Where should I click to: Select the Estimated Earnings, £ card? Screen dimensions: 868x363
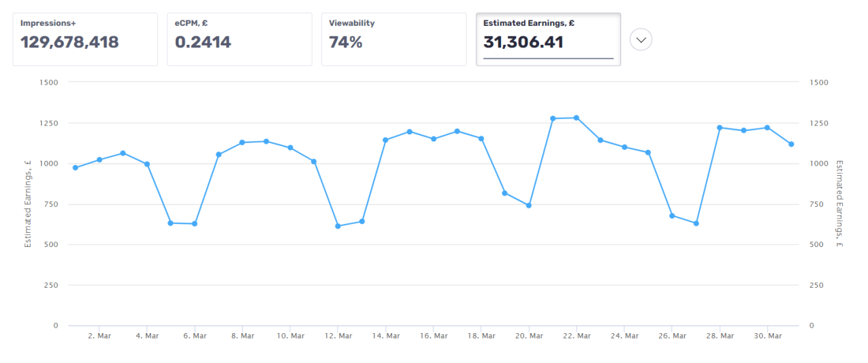pos(548,39)
